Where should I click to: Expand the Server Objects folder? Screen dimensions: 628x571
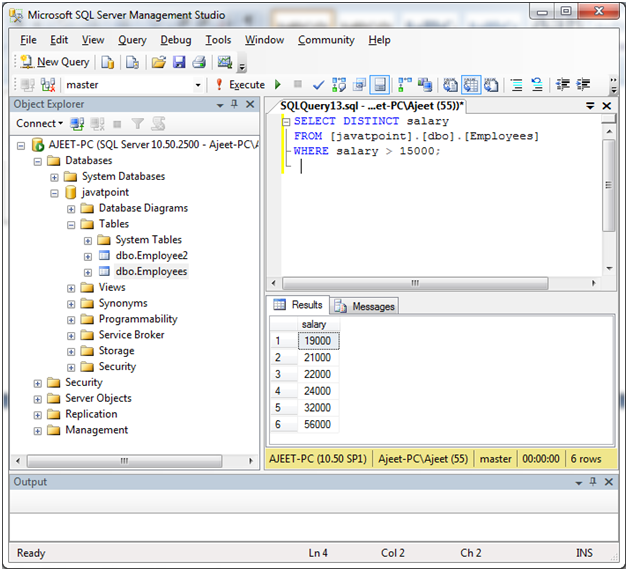click(38, 399)
